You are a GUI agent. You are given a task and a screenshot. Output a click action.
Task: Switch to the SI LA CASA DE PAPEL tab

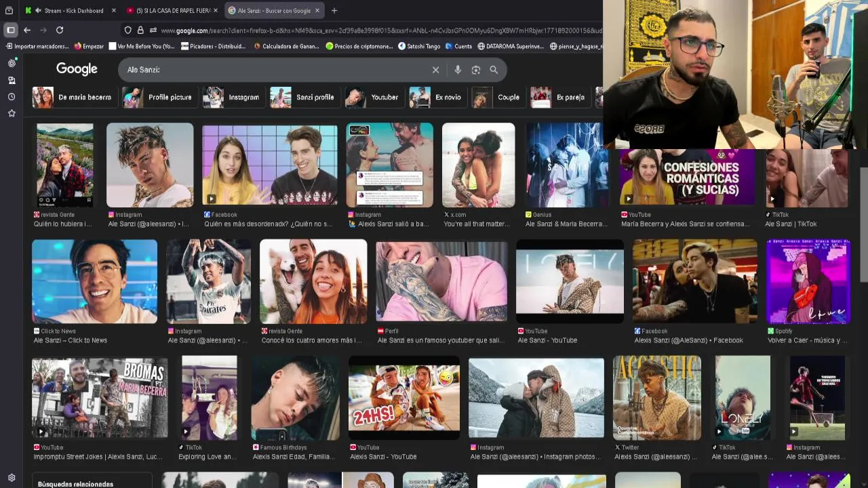pyautogui.click(x=173, y=10)
